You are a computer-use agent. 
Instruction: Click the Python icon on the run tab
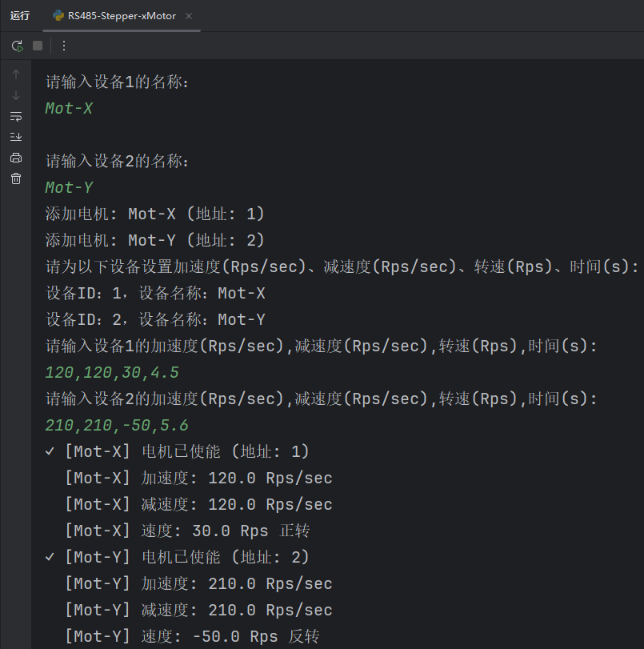(58, 16)
